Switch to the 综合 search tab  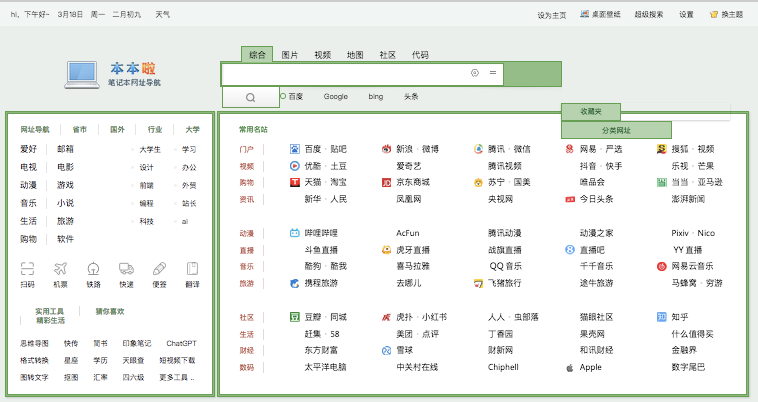click(x=257, y=54)
